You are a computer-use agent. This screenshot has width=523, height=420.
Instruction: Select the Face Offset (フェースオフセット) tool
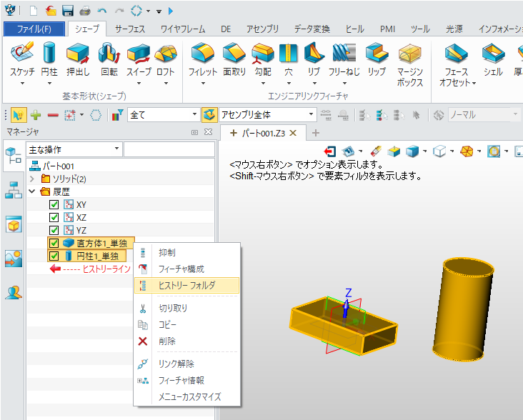click(457, 64)
